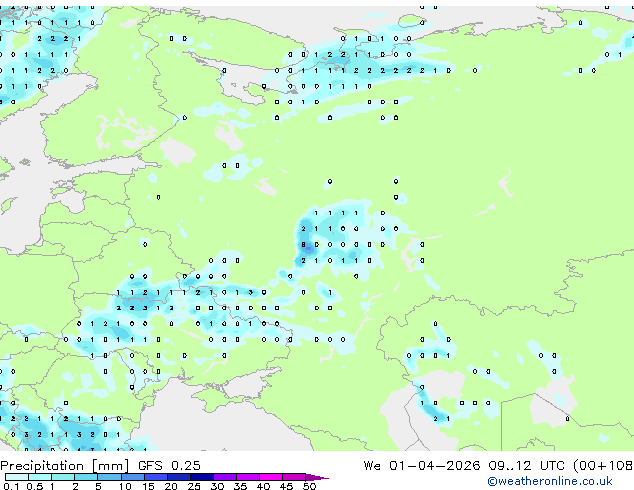Screen dimensions: 634x490
Task: Select the 25–30 mm legend swatch
Action: 201,477
